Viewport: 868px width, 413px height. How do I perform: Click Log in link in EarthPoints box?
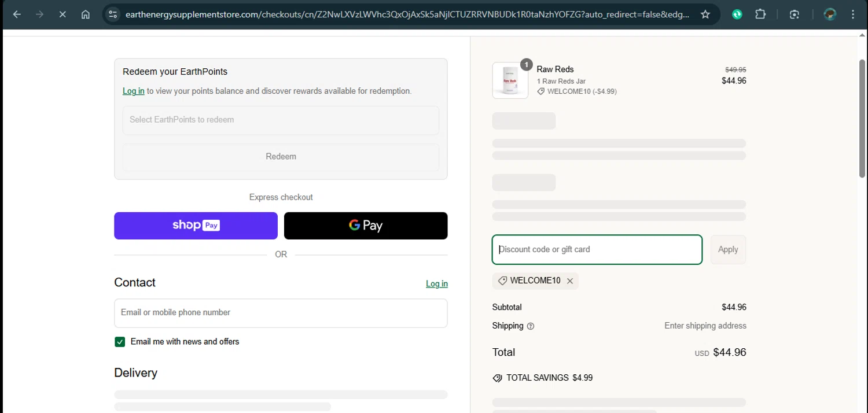click(x=134, y=91)
